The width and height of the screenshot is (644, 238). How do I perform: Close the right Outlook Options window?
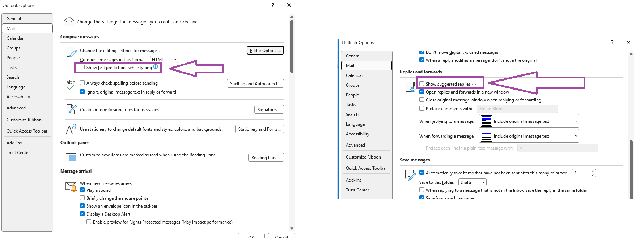[x=628, y=42]
